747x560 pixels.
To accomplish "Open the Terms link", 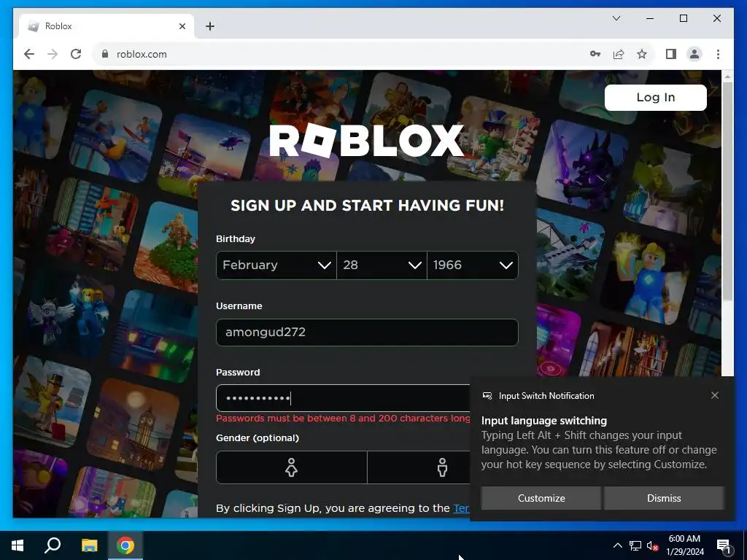I will point(461,508).
